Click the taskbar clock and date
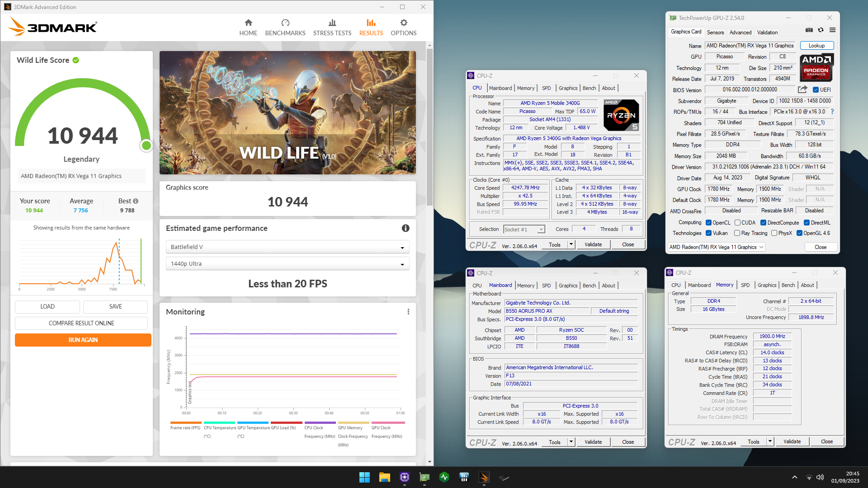Image resolution: width=868 pixels, height=488 pixels. 845,477
